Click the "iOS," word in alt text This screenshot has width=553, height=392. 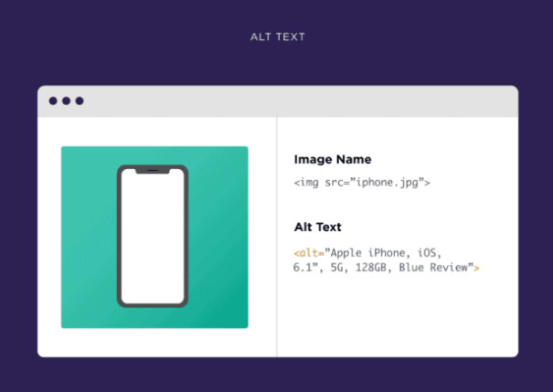(x=430, y=253)
